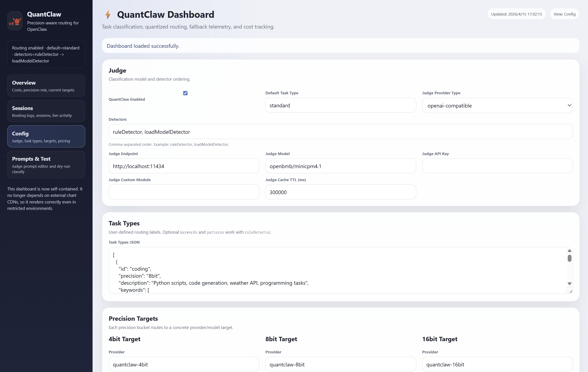This screenshot has height=372, width=588.
Task: Click the QuantClaw crab logo icon
Action: [15, 21]
